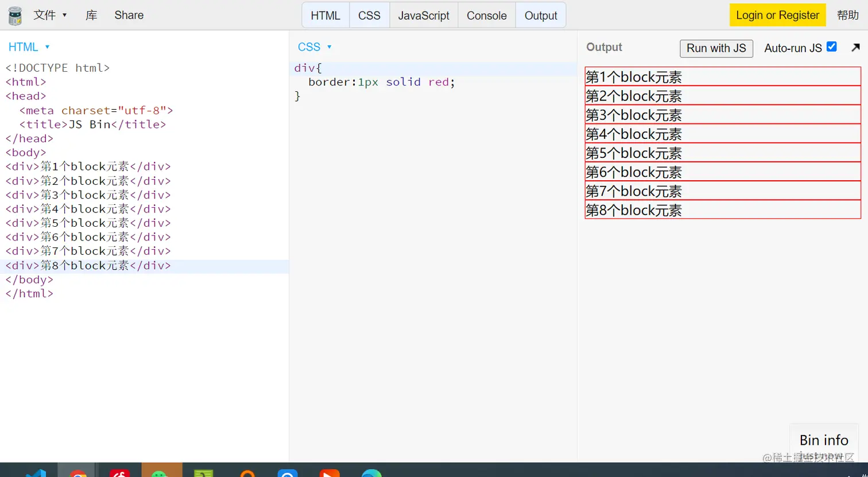Viewport: 868px width, 477px height.
Task: Click the meta charset="utf-8" line
Action: click(96, 110)
